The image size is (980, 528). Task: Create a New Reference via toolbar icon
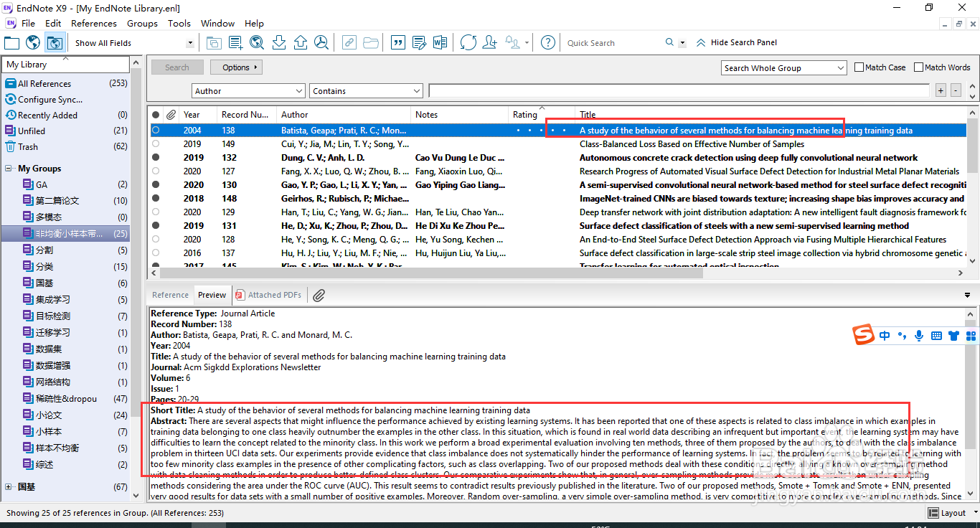click(235, 42)
